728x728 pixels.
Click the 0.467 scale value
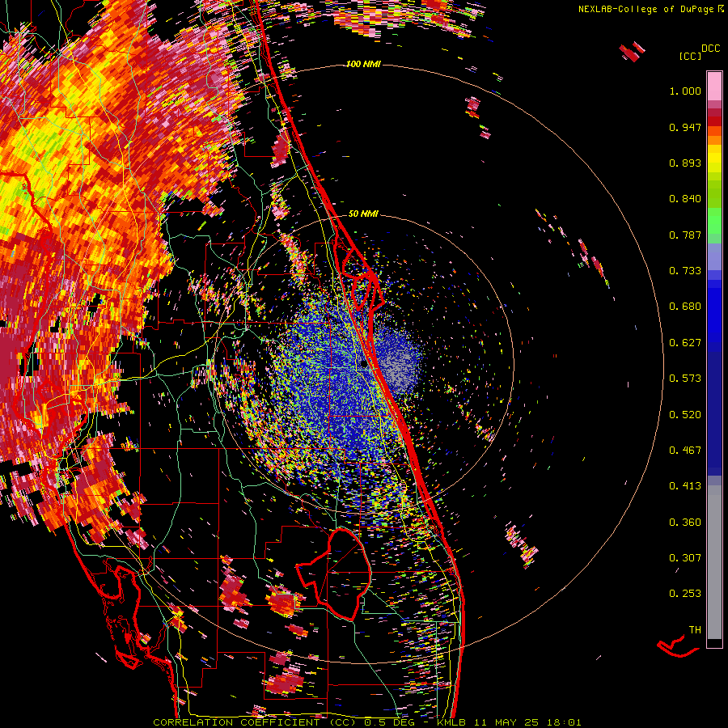click(685, 451)
